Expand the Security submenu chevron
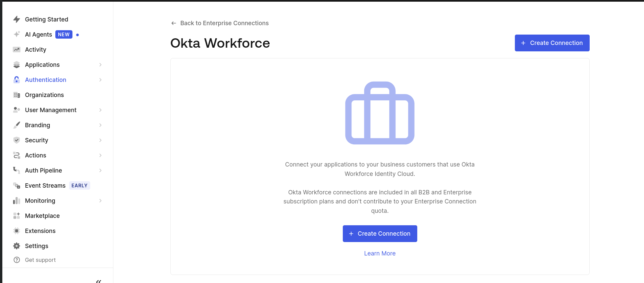This screenshot has width=644, height=283. pyautogui.click(x=100, y=140)
